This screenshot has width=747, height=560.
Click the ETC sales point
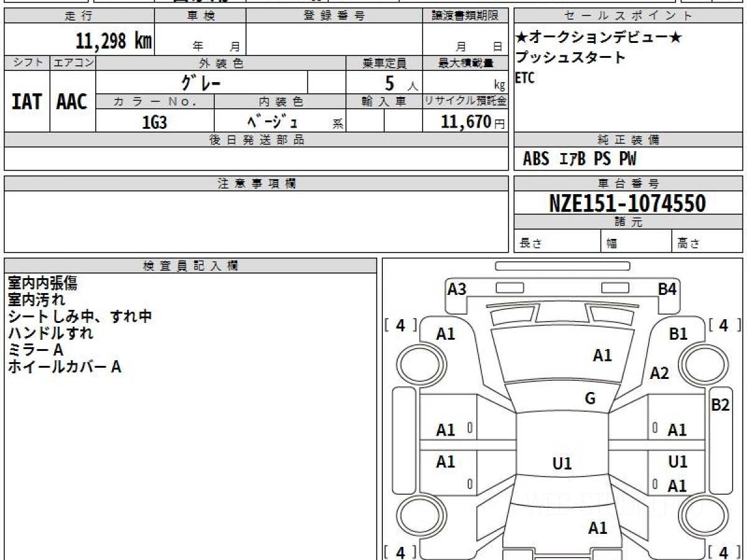[x=525, y=78]
